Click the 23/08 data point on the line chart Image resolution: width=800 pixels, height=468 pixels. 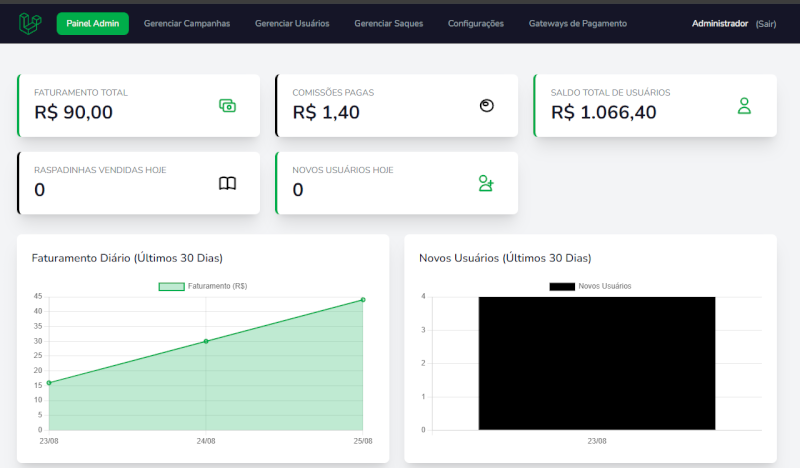click(x=49, y=383)
